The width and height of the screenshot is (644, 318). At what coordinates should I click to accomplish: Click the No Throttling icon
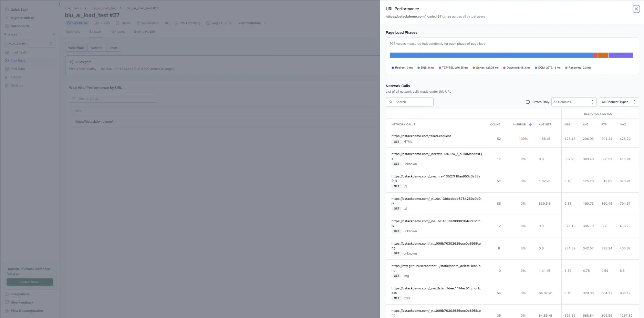[x=176, y=23]
